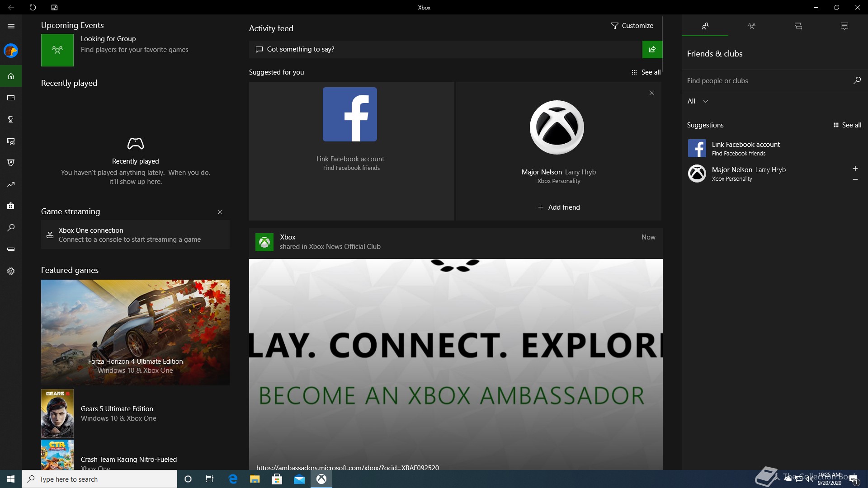868x488 pixels.
Task: Open Link Facebook account card
Action: (x=351, y=151)
